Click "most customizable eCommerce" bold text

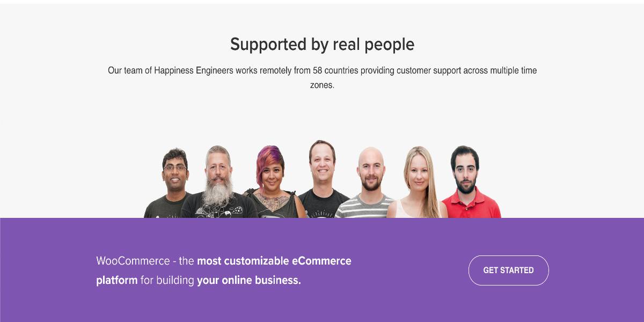274,261
